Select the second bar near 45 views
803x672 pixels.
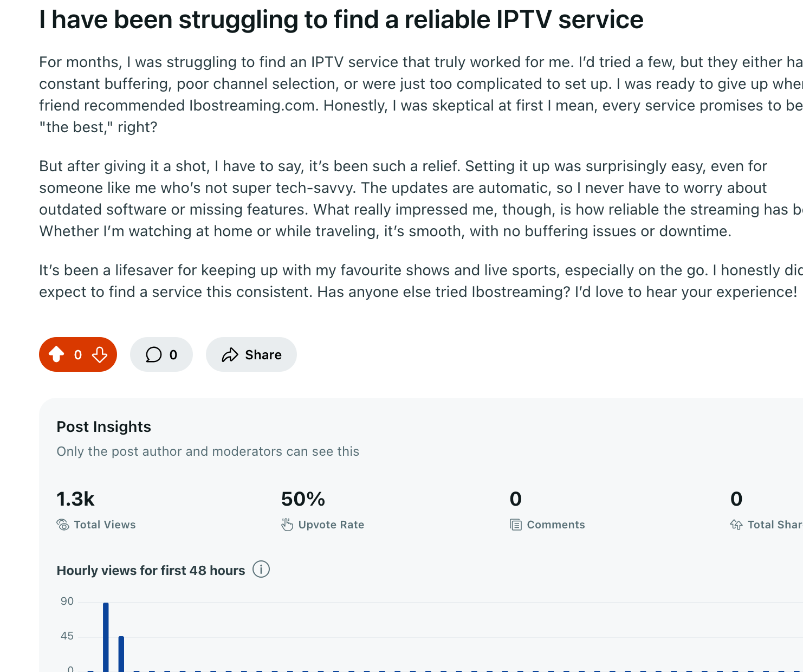[121, 654]
